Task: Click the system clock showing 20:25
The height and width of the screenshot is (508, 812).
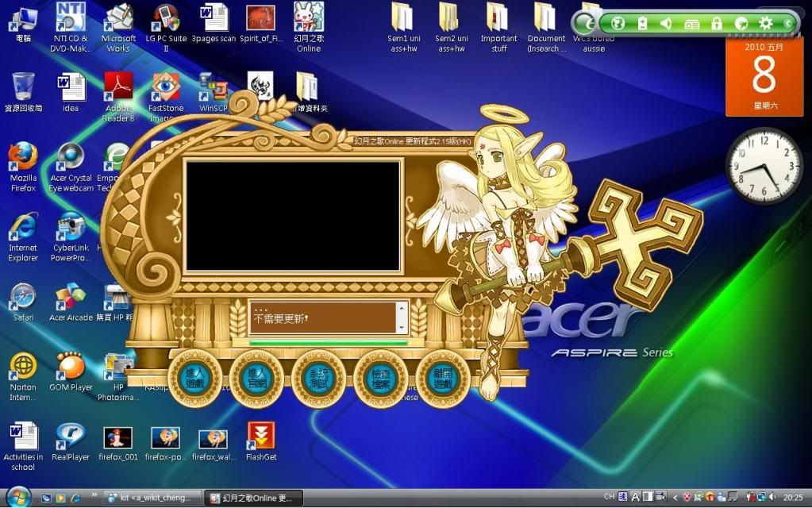Action: [x=794, y=498]
